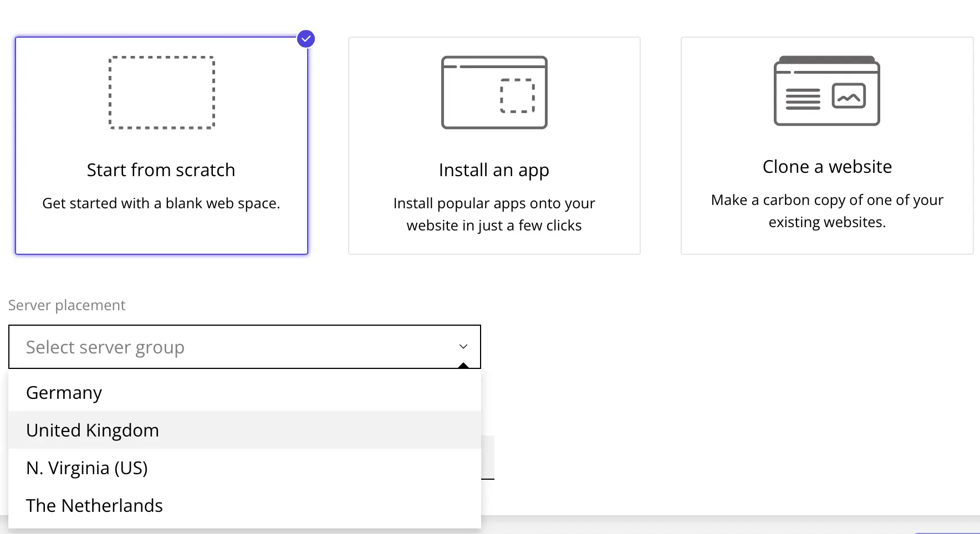This screenshot has height=534, width=980.
Task: Click the browser window Install app icon
Action: tap(494, 93)
